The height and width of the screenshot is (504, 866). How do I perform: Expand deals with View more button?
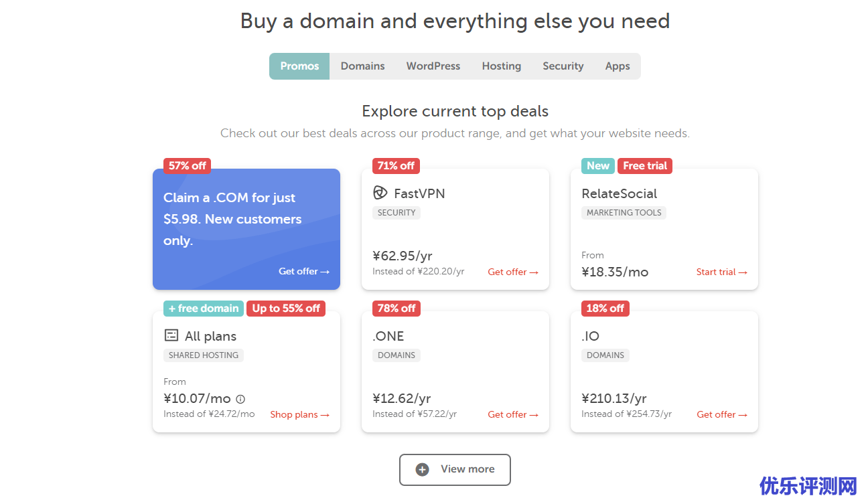[x=455, y=469]
